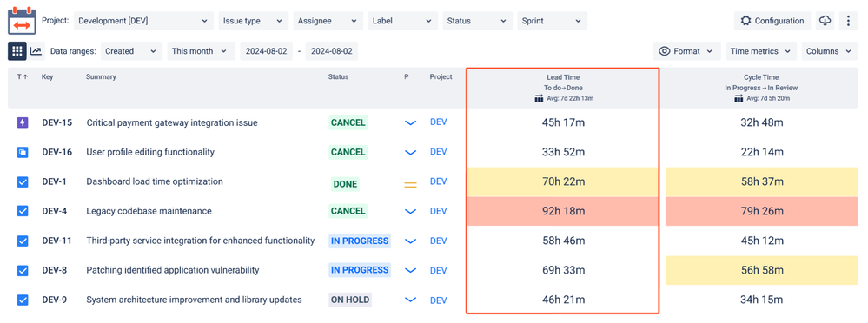Open issue DEV-16 key link
The image size is (868, 323).
57,152
